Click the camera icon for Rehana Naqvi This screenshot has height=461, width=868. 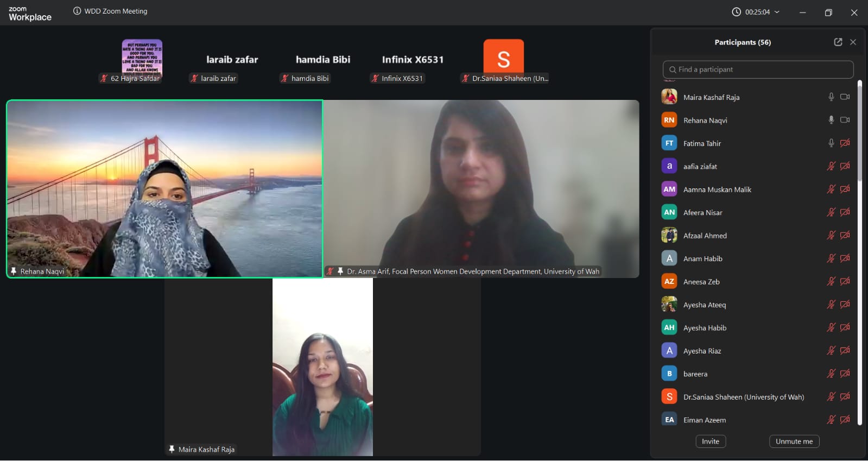[845, 120]
